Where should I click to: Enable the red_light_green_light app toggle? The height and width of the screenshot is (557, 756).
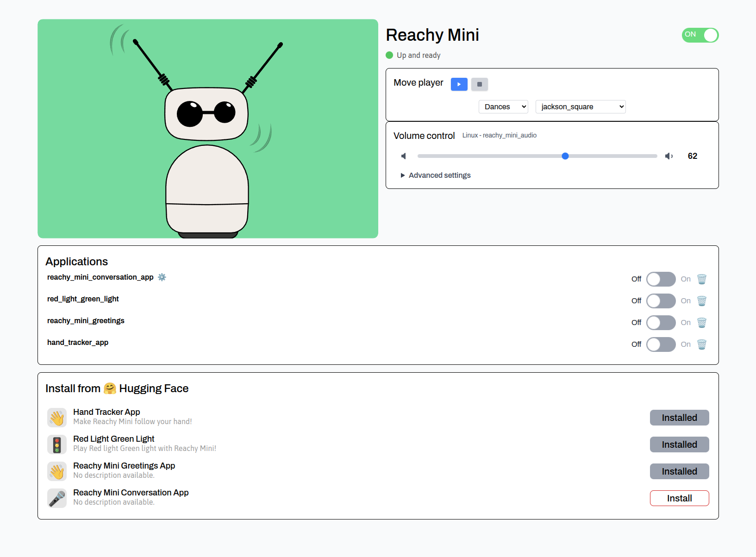click(661, 300)
